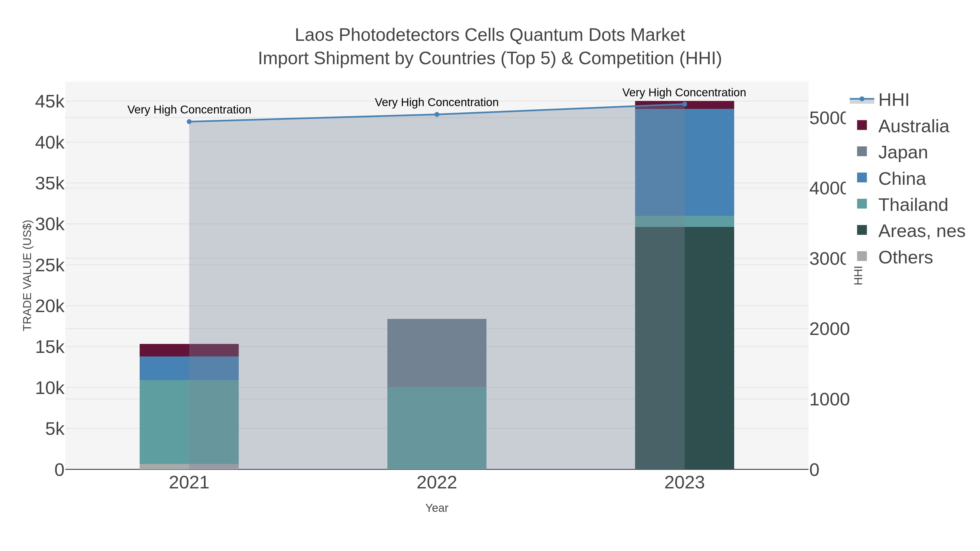This screenshot has width=980, height=551.
Task: Click the Others gray legend swatch
Action: point(862,256)
